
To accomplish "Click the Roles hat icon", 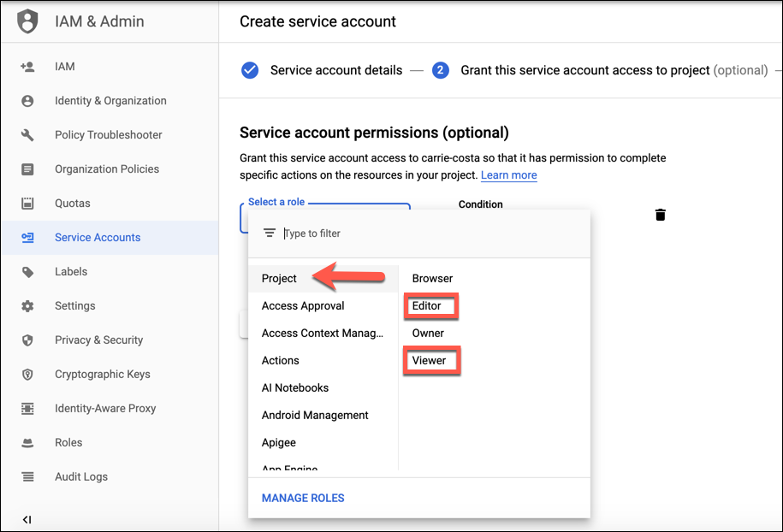I will [27, 443].
